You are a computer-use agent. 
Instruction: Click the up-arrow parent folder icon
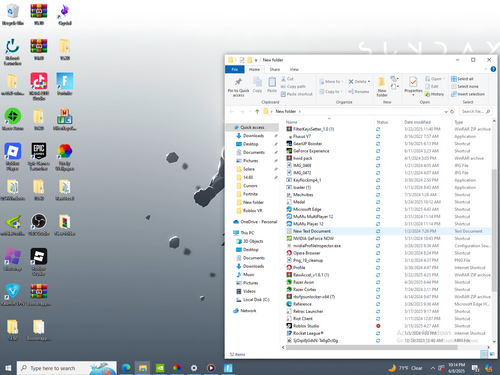coord(257,111)
